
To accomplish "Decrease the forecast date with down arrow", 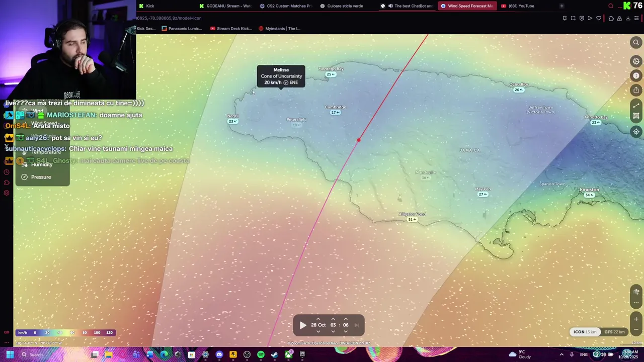I will [x=318, y=331].
